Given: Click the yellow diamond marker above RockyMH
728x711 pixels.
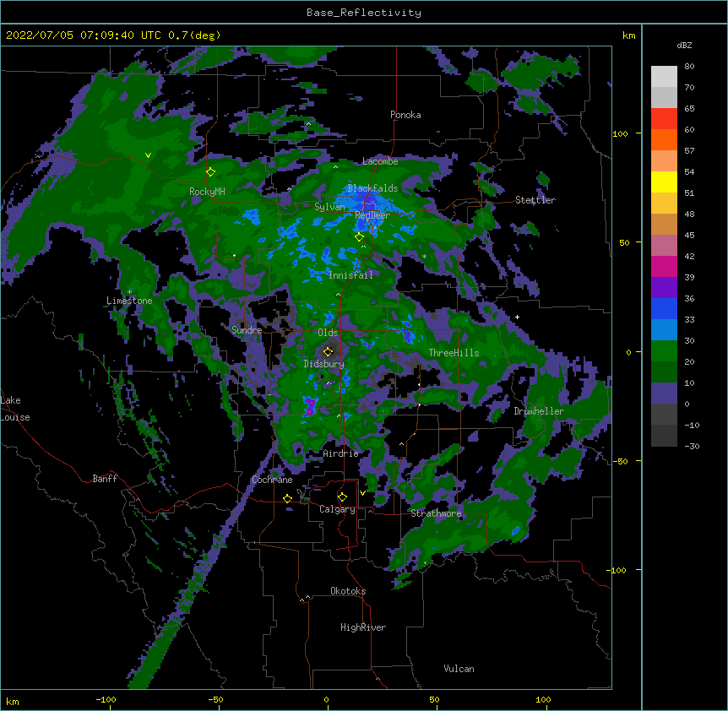Looking at the screenshot, I should (211, 172).
